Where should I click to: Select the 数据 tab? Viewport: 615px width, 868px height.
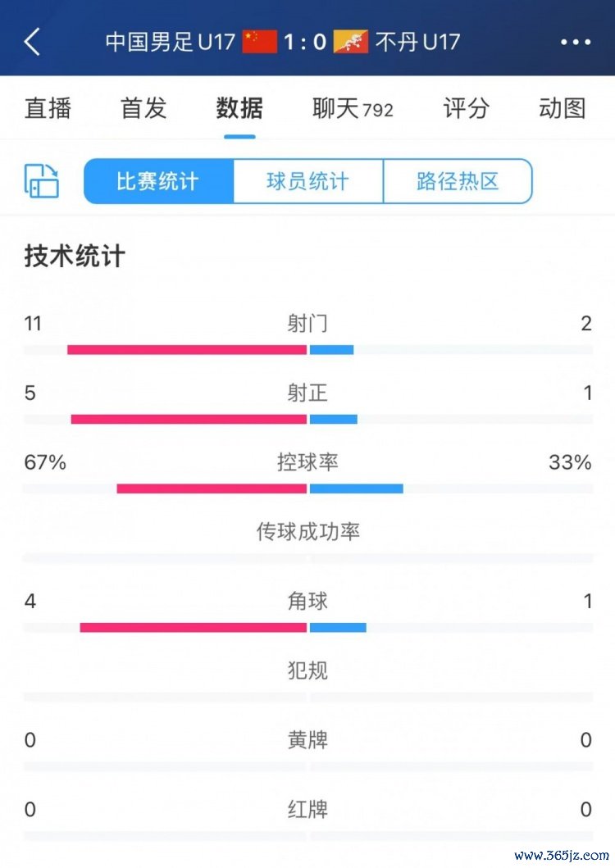(x=239, y=108)
